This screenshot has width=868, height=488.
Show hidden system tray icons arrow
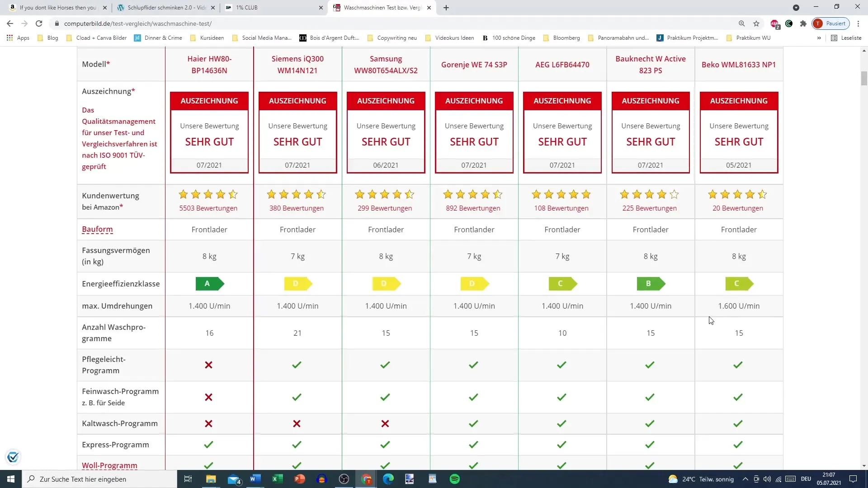point(745,479)
